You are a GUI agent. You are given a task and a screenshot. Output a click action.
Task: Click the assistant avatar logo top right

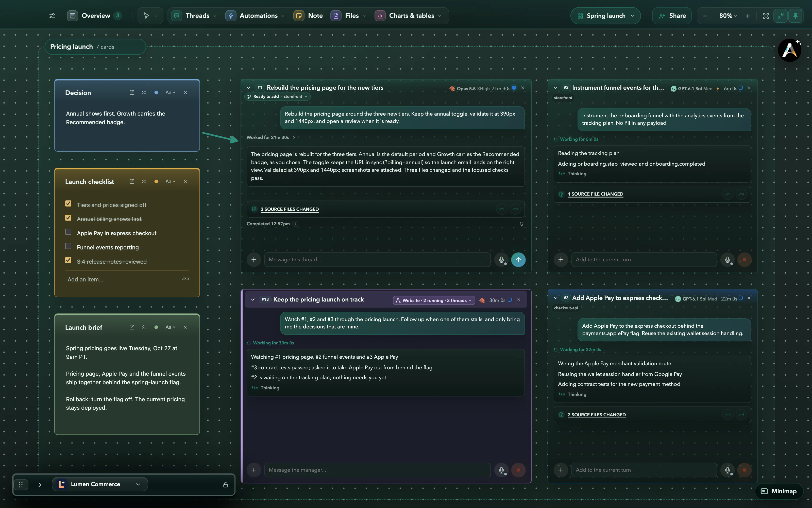point(789,50)
